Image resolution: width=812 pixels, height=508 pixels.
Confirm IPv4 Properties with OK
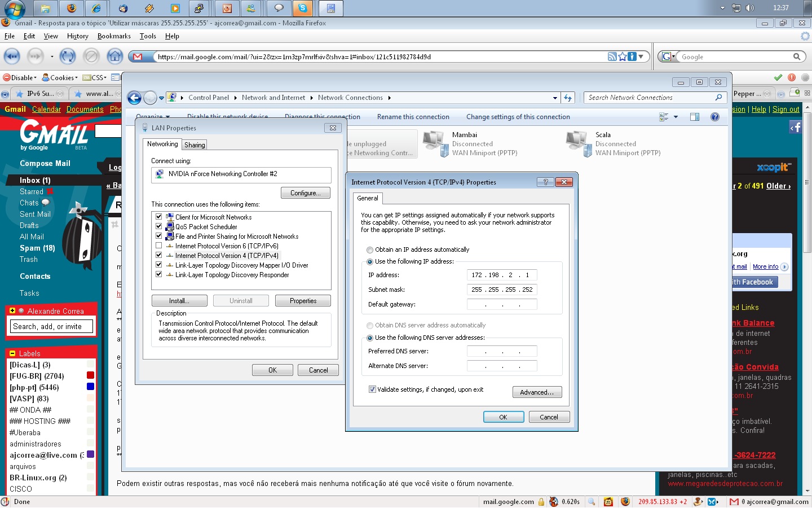pyautogui.click(x=504, y=417)
